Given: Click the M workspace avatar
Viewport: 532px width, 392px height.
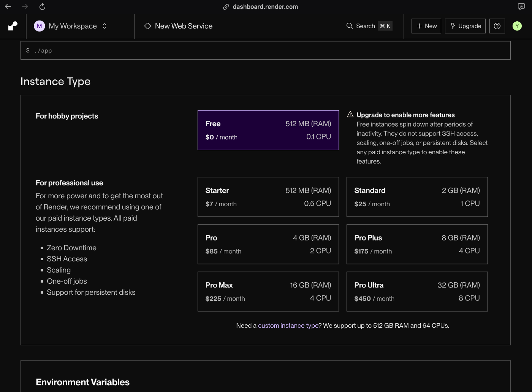Looking at the screenshot, I should 40,26.
